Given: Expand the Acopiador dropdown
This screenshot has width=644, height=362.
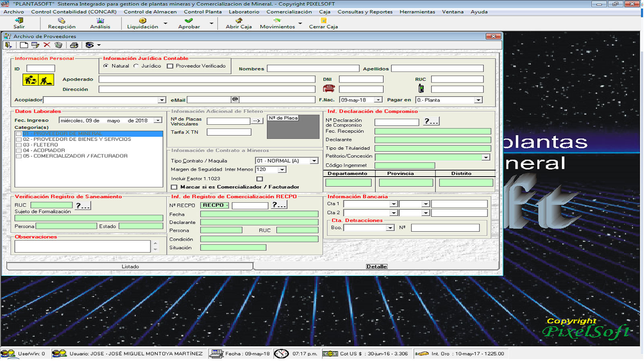Looking at the screenshot, I should pyautogui.click(x=162, y=100).
